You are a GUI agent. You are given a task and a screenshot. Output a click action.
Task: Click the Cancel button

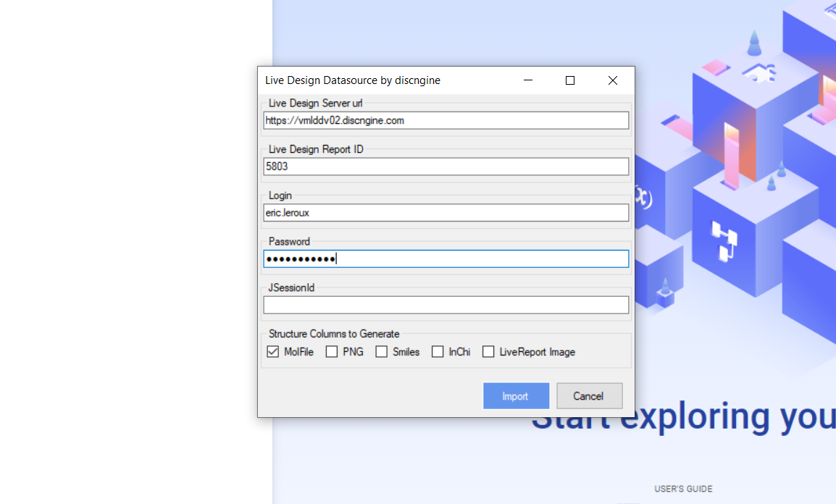click(x=589, y=395)
